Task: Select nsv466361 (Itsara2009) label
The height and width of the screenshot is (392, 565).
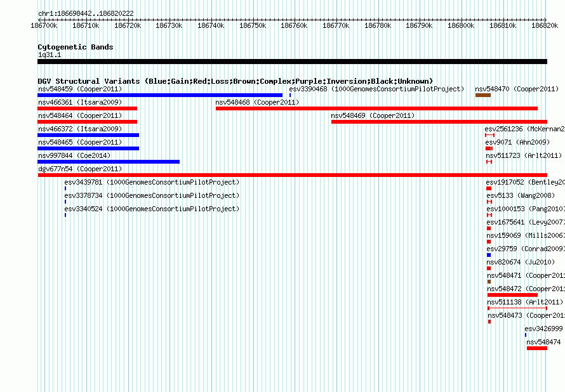Action: [80, 102]
